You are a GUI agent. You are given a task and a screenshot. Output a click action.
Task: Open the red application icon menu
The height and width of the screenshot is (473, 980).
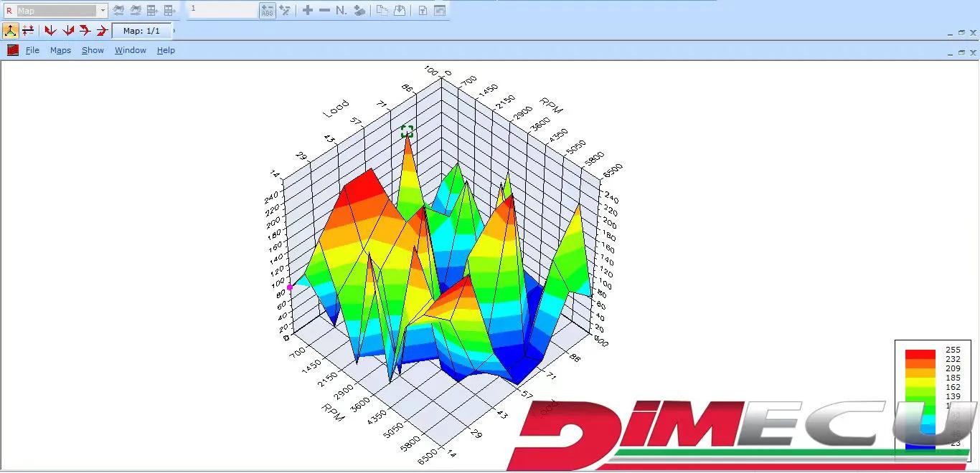[x=13, y=50]
